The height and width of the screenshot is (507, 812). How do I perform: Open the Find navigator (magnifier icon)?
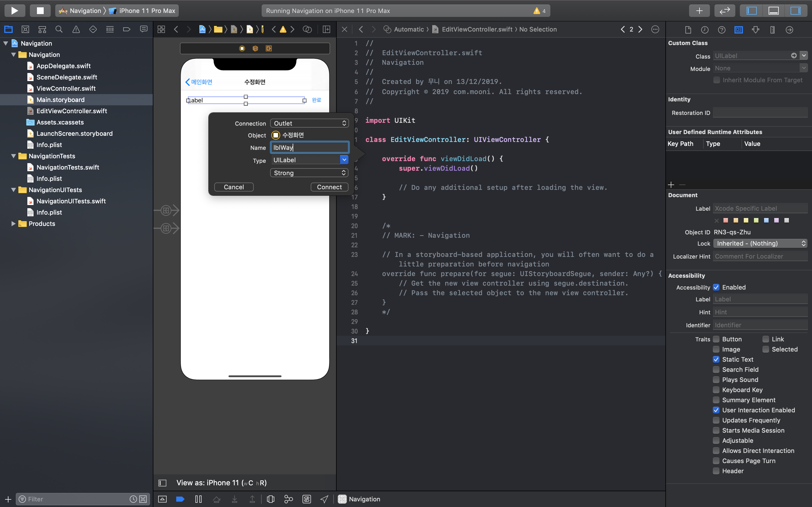click(x=59, y=30)
